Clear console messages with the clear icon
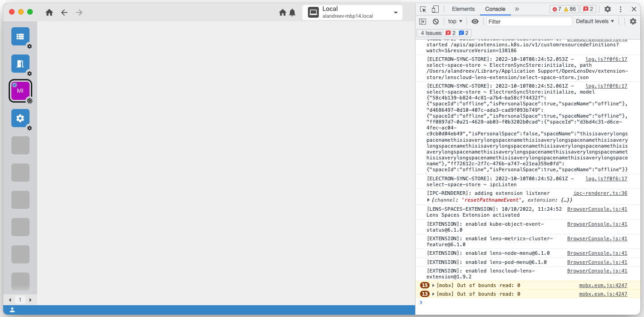Screen dimensions: 644x317 tap(436, 21)
